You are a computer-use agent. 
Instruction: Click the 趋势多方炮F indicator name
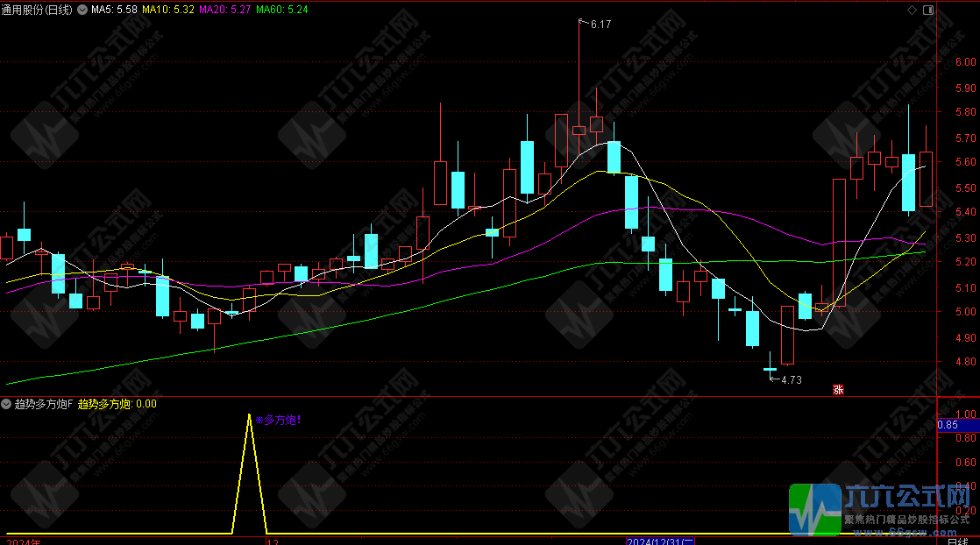tap(42, 405)
